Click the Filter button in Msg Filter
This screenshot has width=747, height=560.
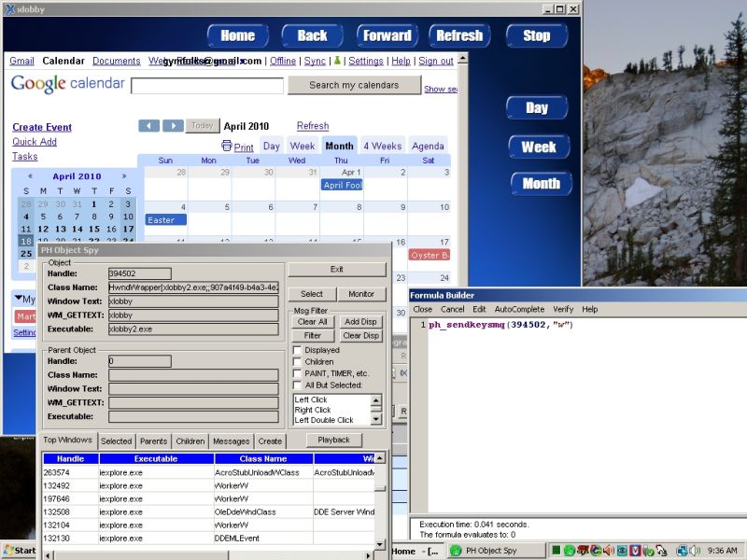313,335
